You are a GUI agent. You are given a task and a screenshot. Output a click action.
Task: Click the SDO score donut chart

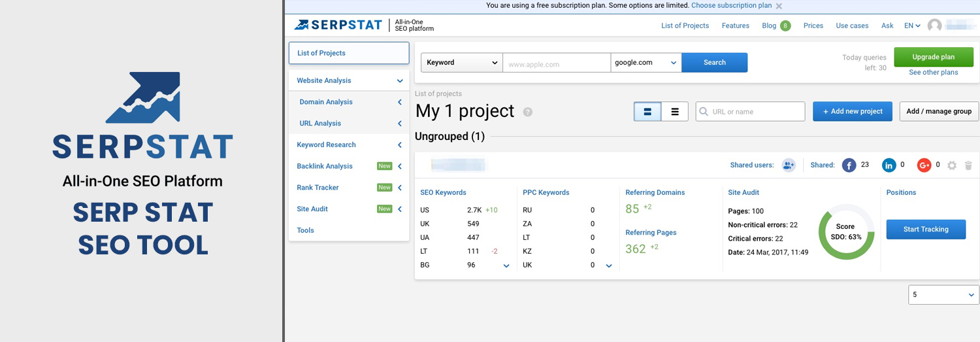pyautogui.click(x=846, y=231)
